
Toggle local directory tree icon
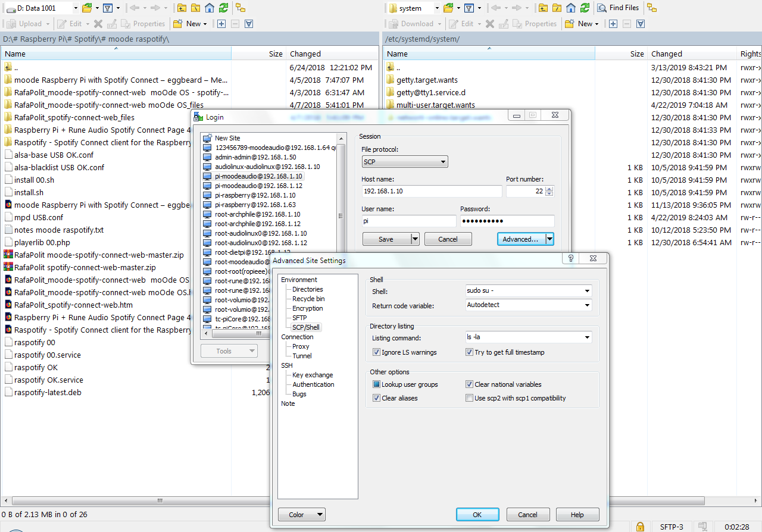pos(241,8)
